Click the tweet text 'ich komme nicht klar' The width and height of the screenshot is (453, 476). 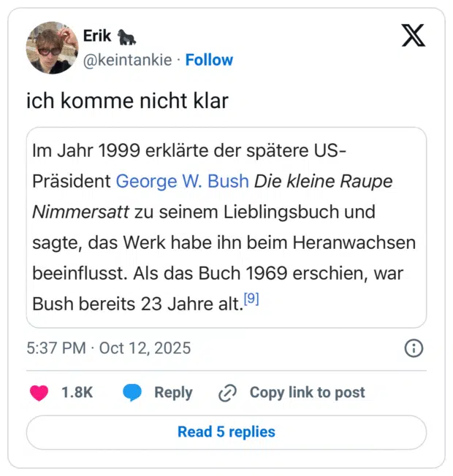point(127,101)
